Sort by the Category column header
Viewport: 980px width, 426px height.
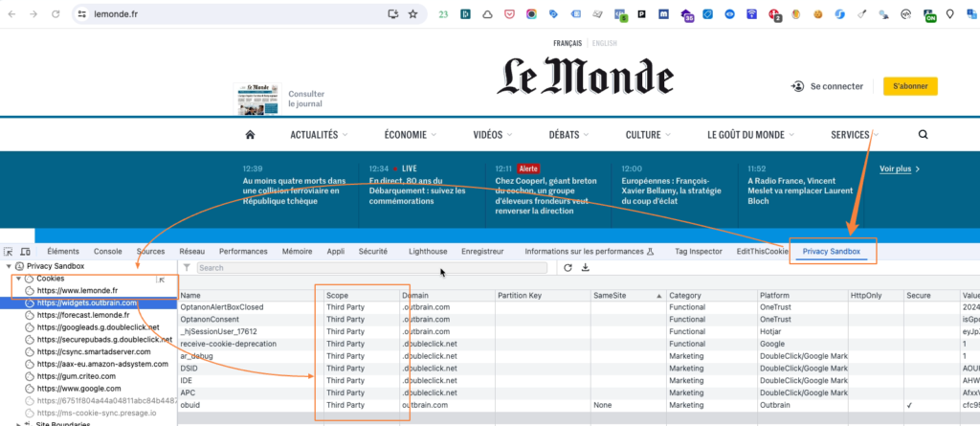pyautogui.click(x=711, y=295)
